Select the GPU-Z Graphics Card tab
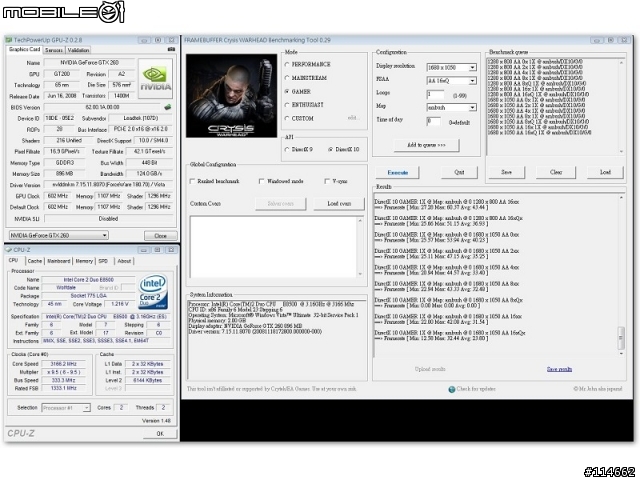Viewport: 640px width, 480px height. click(x=24, y=49)
